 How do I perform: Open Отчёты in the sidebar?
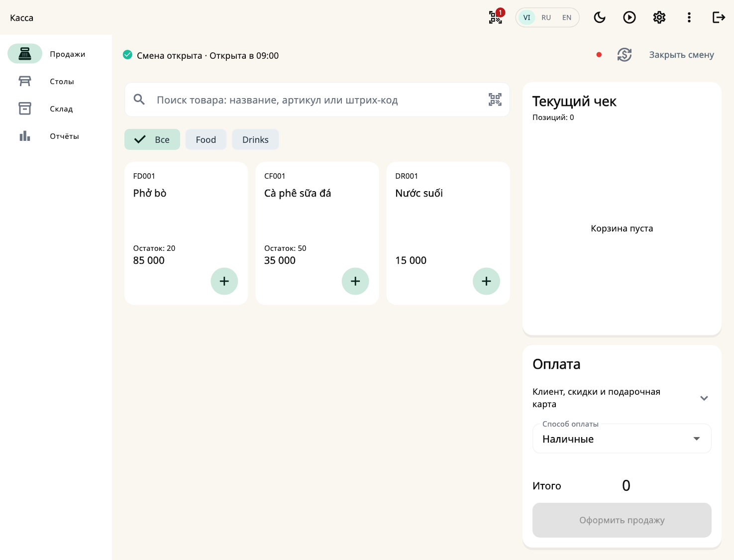56,136
